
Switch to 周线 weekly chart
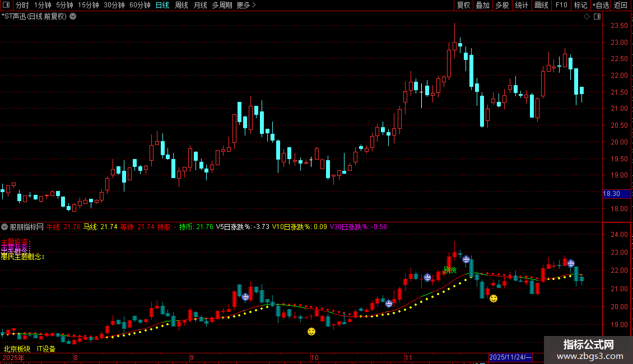[181, 5]
